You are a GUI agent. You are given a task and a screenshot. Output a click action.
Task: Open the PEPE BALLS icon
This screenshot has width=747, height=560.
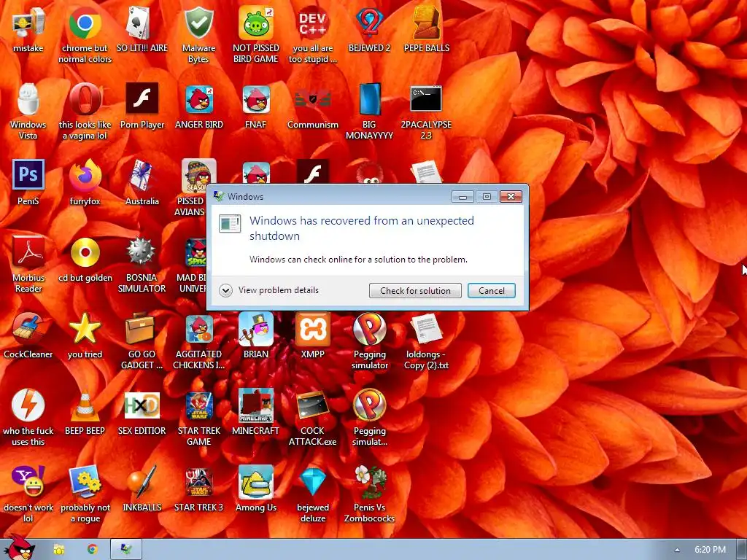tap(426, 23)
